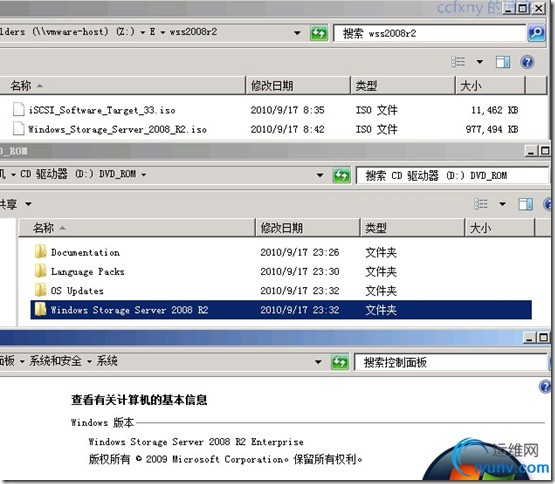The width and height of the screenshot is (555, 484).
Task: Click date 2010/9/17 8:42
Action: point(287,129)
